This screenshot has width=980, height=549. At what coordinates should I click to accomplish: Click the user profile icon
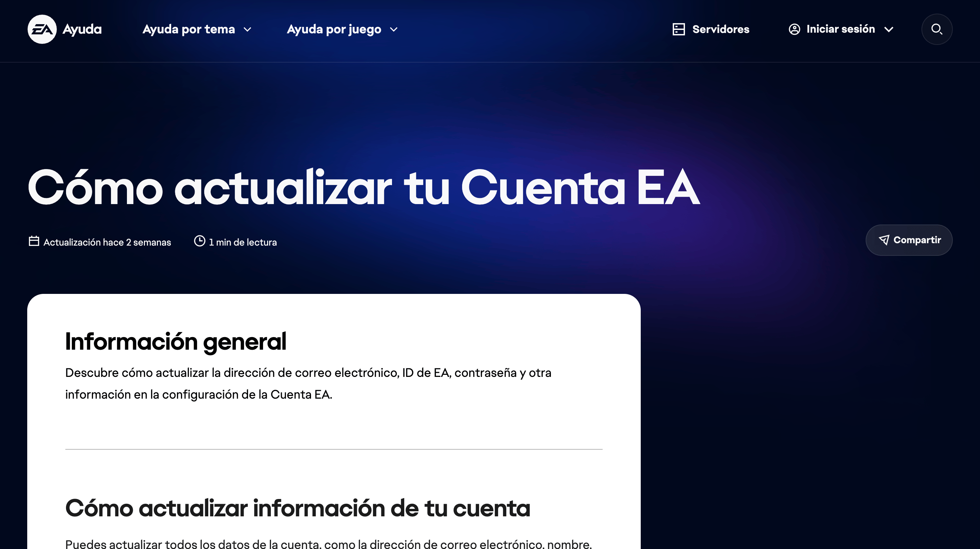[x=794, y=29]
